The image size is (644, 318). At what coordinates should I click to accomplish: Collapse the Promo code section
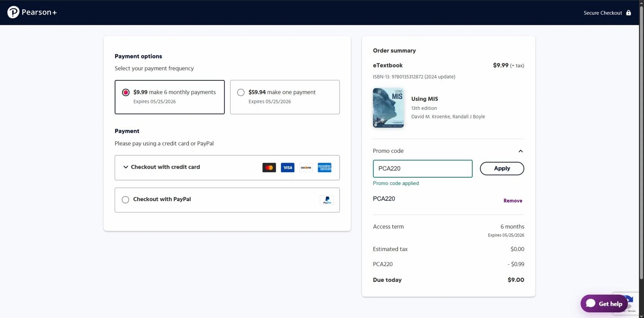click(x=520, y=151)
